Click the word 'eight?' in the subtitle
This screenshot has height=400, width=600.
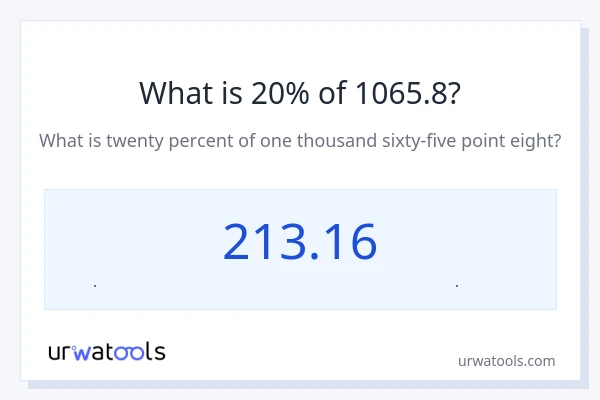click(x=534, y=141)
